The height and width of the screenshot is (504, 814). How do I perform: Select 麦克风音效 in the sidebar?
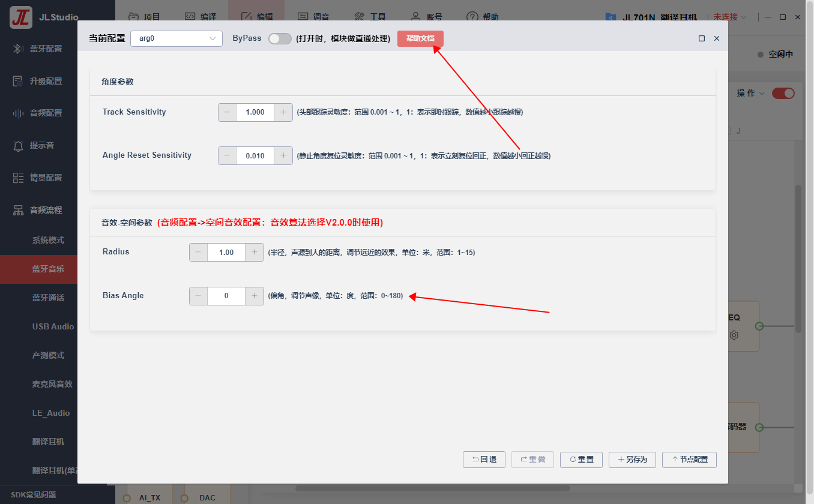point(52,384)
